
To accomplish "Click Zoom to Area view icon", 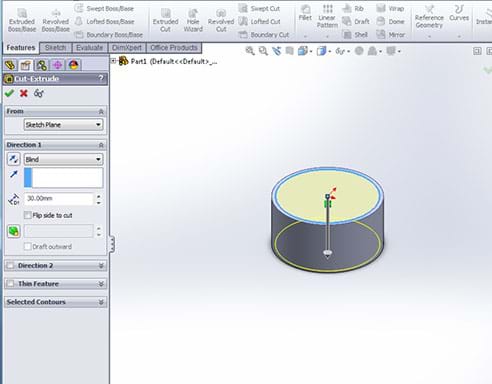I will tap(263, 51).
